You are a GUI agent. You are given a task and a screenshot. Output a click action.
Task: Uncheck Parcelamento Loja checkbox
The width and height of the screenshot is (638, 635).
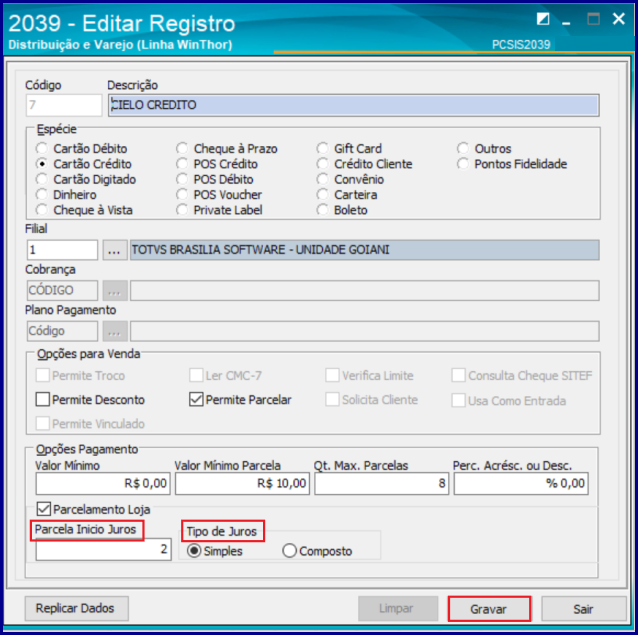coord(44,509)
